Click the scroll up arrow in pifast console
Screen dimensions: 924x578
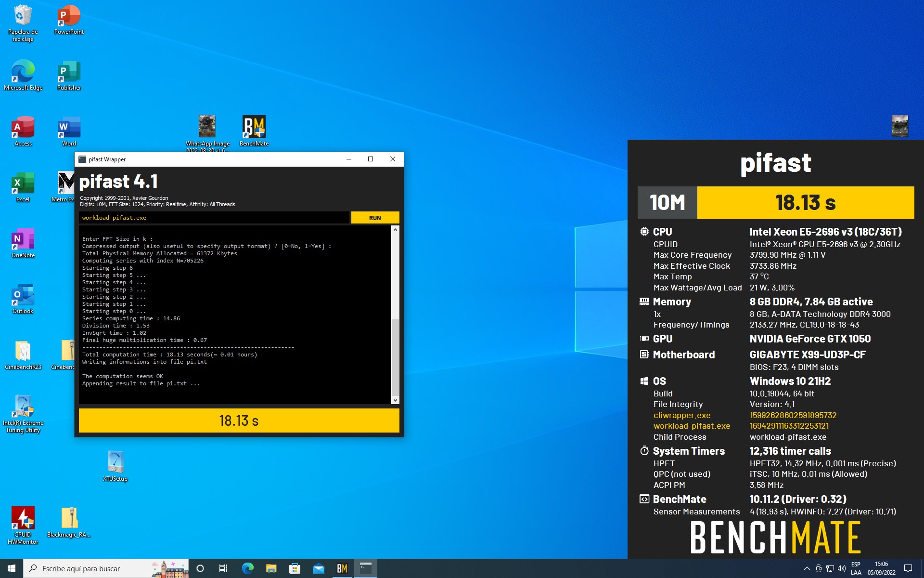395,230
